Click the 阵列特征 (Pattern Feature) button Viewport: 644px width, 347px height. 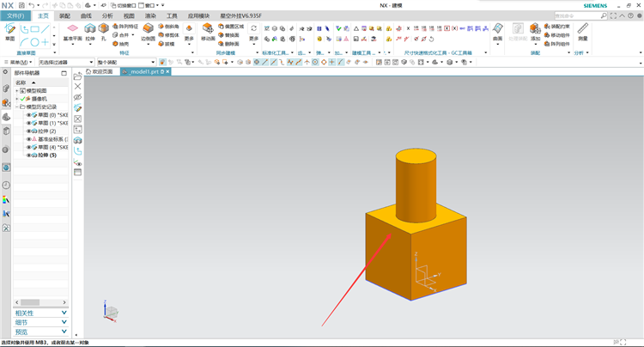pos(125,27)
